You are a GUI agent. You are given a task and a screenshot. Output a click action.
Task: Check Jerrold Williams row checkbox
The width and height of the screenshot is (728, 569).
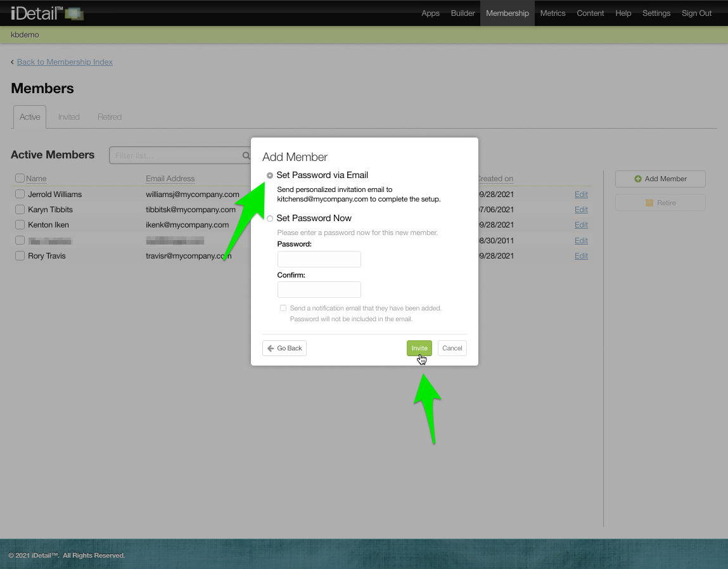pyautogui.click(x=20, y=194)
